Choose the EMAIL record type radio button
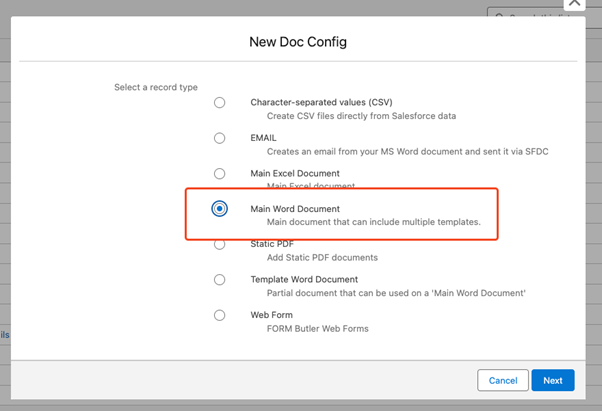Viewport: 602px width, 411px height. (x=219, y=138)
